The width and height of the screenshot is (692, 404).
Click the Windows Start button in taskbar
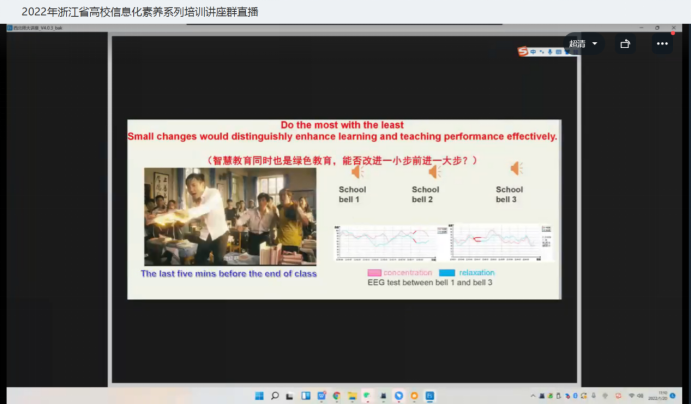257,396
